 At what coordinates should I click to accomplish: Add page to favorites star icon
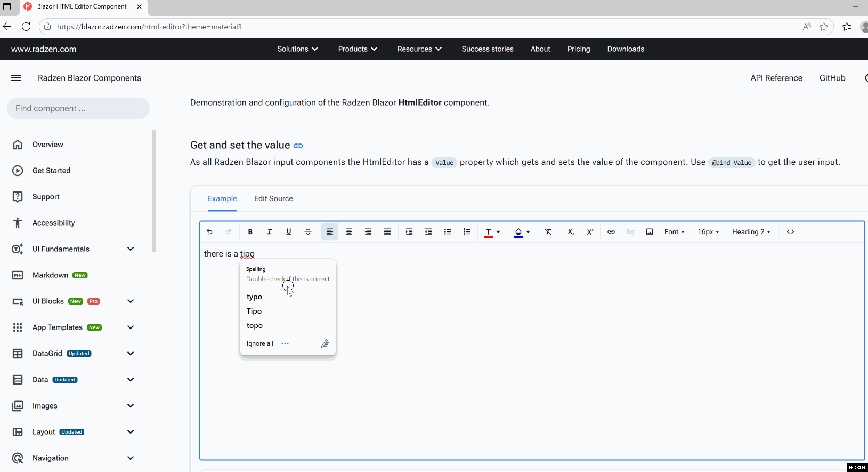click(824, 27)
